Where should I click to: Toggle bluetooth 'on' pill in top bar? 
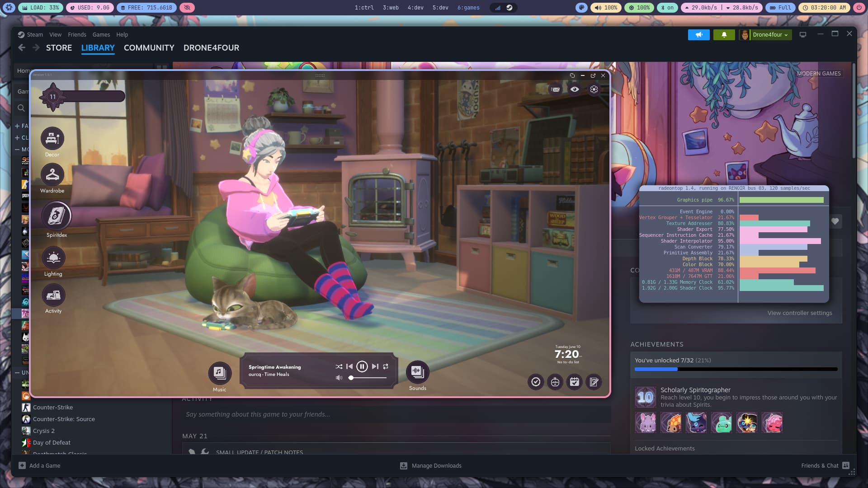pos(667,8)
